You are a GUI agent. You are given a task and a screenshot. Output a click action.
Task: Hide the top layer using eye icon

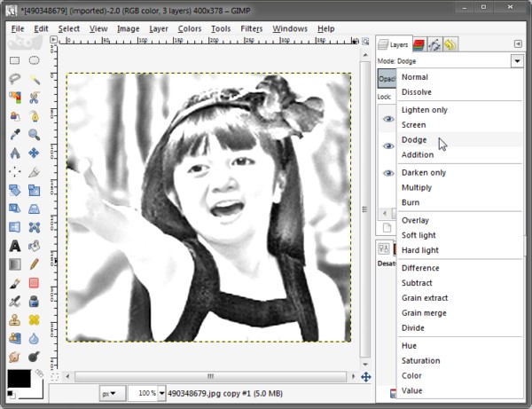coord(387,118)
